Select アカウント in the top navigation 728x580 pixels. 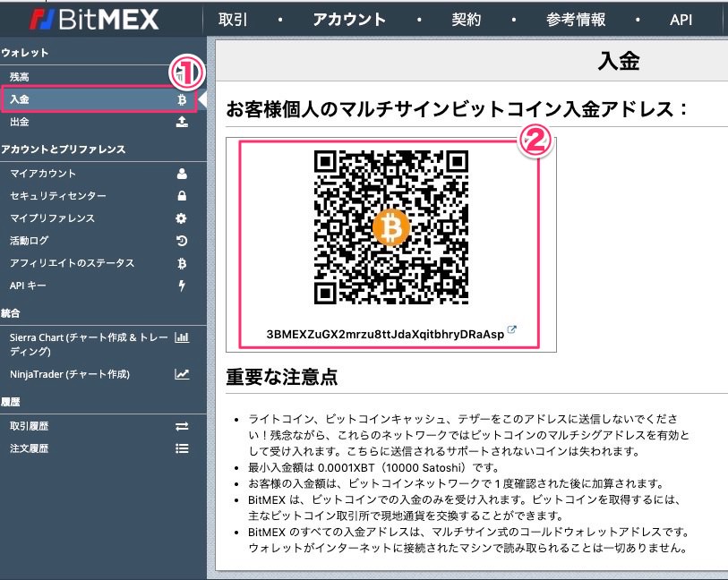[349, 19]
